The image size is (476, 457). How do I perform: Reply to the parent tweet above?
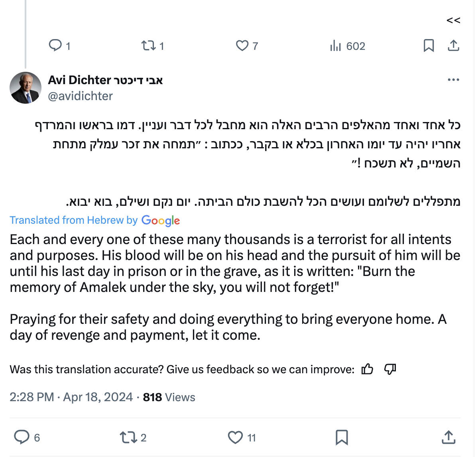tap(55, 45)
